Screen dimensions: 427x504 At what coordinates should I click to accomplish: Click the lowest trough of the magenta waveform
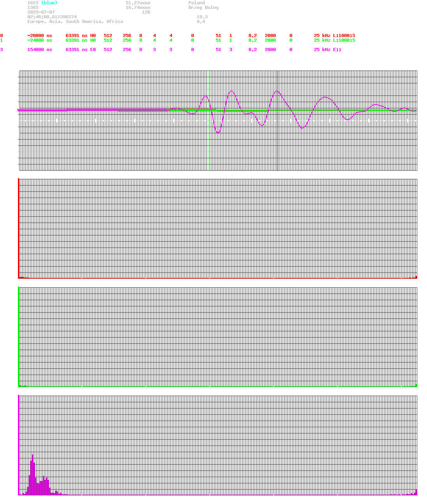218,133
